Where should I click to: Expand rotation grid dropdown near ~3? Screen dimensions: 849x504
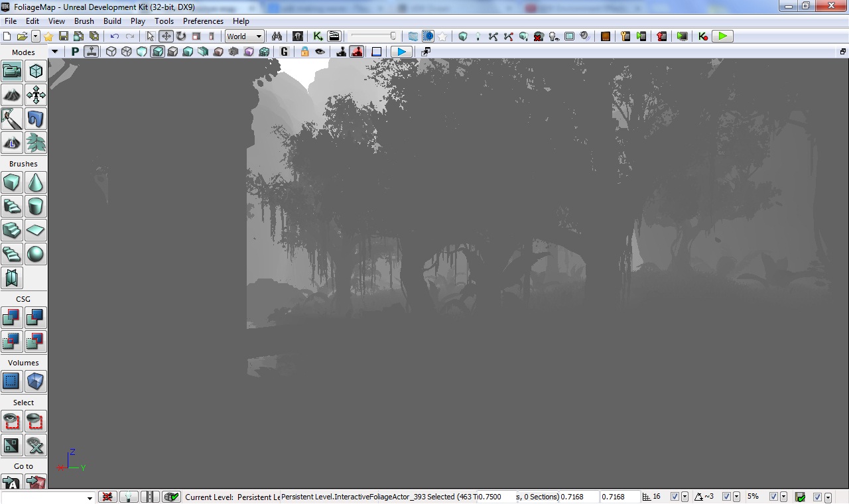(x=736, y=497)
